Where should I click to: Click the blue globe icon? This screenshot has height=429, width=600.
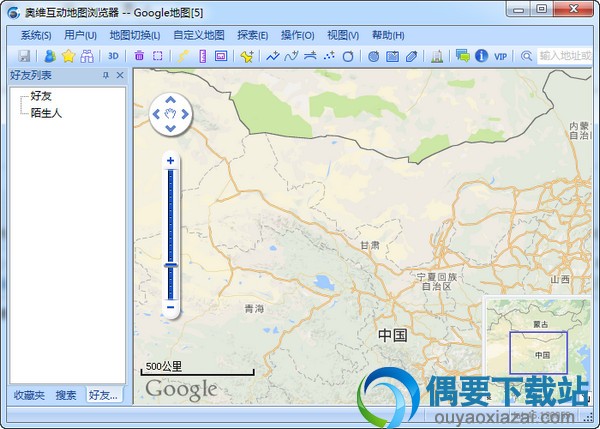(373, 56)
